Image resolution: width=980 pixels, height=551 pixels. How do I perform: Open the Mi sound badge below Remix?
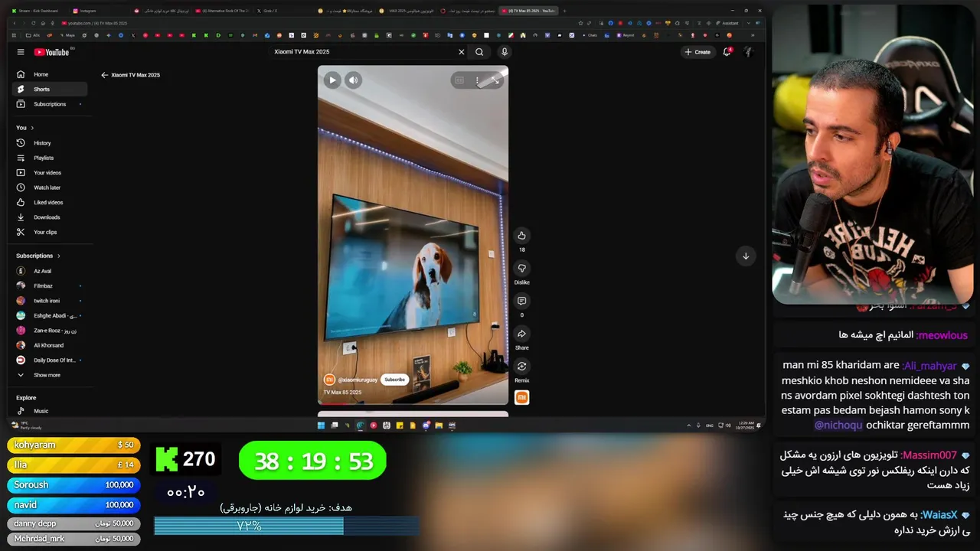(x=521, y=397)
